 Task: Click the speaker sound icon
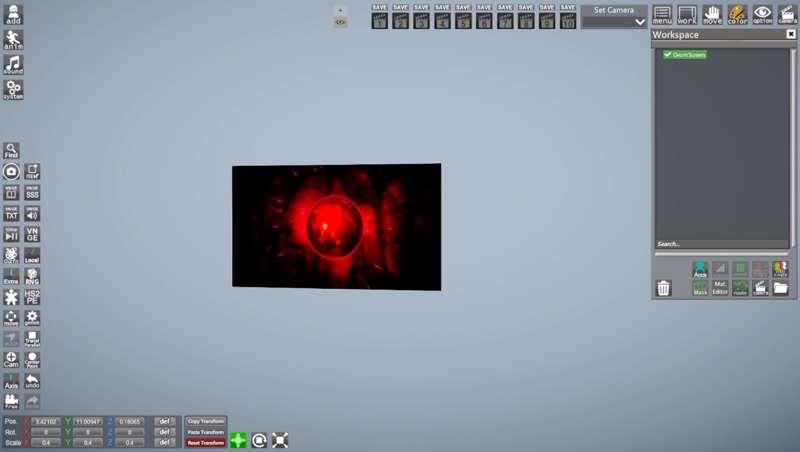(x=32, y=213)
